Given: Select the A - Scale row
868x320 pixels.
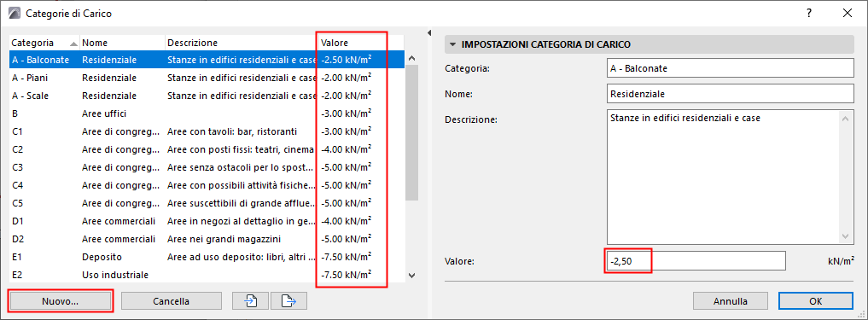Looking at the screenshot, I should [x=207, y=96].
